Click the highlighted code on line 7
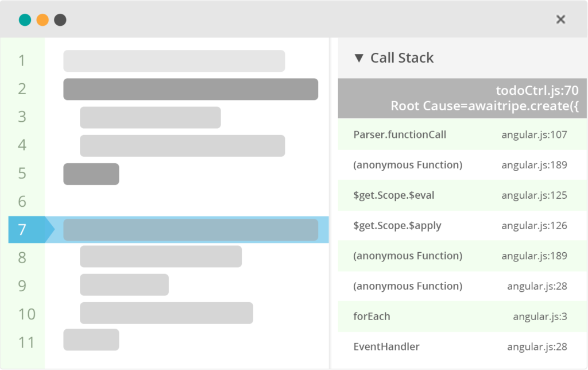 coord(190,230)
